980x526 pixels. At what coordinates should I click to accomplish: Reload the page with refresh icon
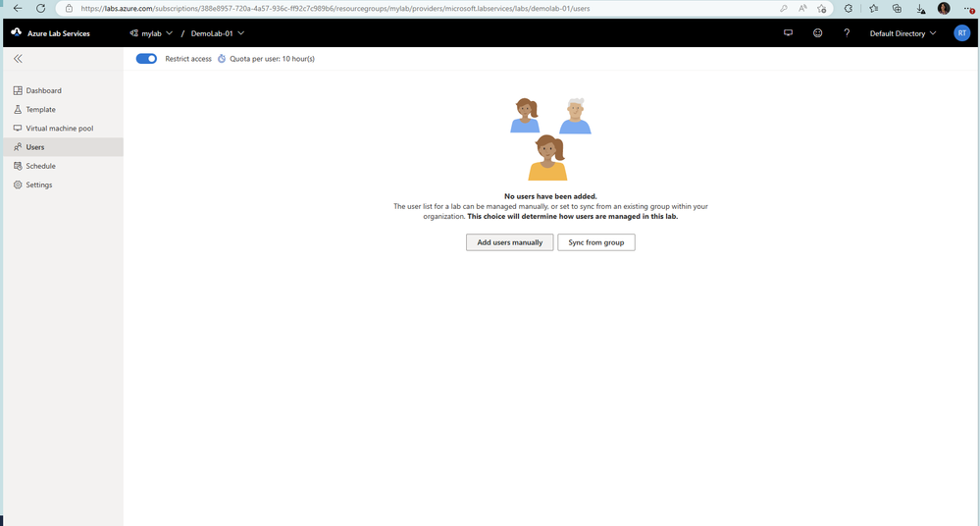[x=40, y=9]
